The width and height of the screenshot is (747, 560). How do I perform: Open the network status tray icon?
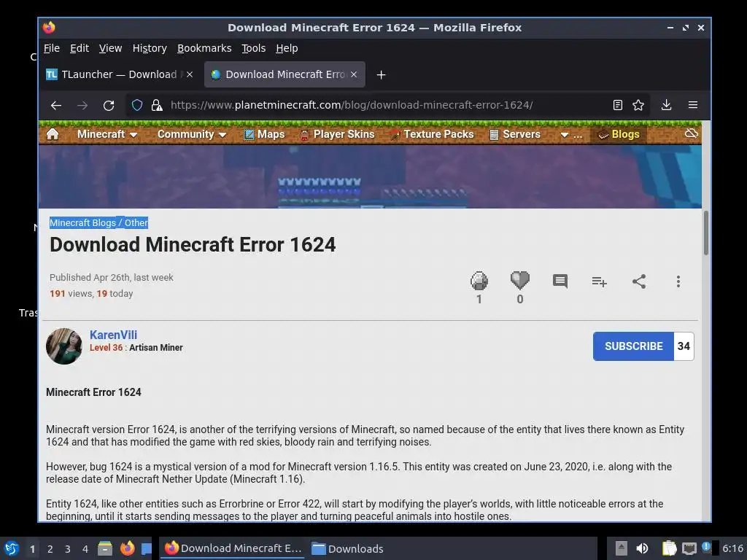coord(689,548)
